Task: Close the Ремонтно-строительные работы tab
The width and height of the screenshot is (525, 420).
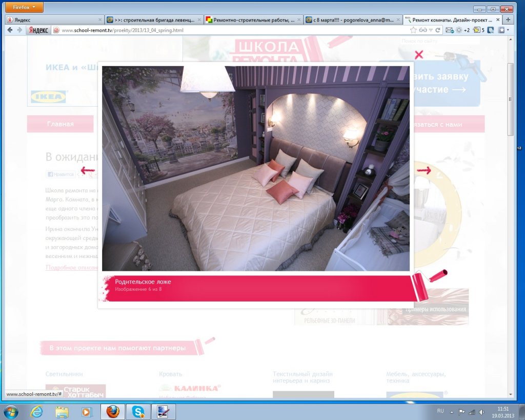Action: pos(299,20)
